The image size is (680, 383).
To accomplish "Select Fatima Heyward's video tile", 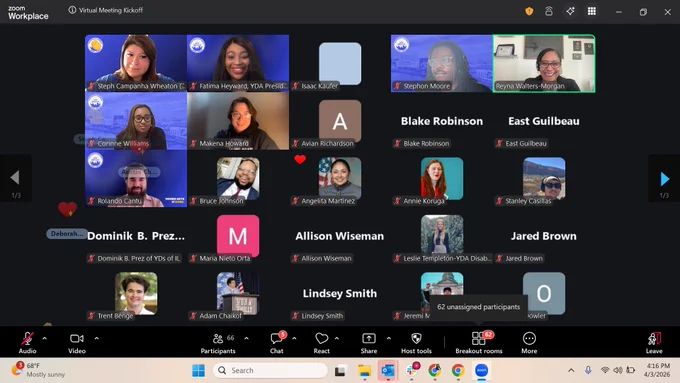I will tap(238, 63).
